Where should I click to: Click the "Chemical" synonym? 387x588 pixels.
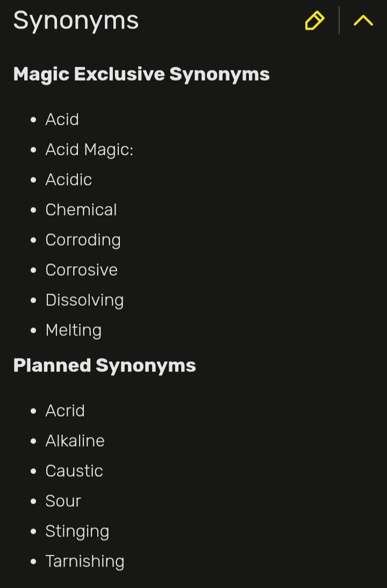81,210
